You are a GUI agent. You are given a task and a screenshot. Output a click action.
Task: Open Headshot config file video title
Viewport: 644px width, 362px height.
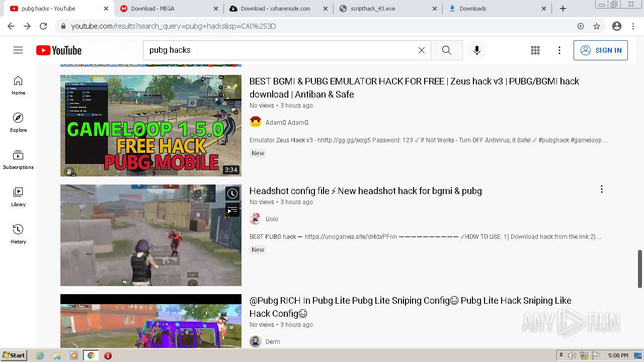366,191
